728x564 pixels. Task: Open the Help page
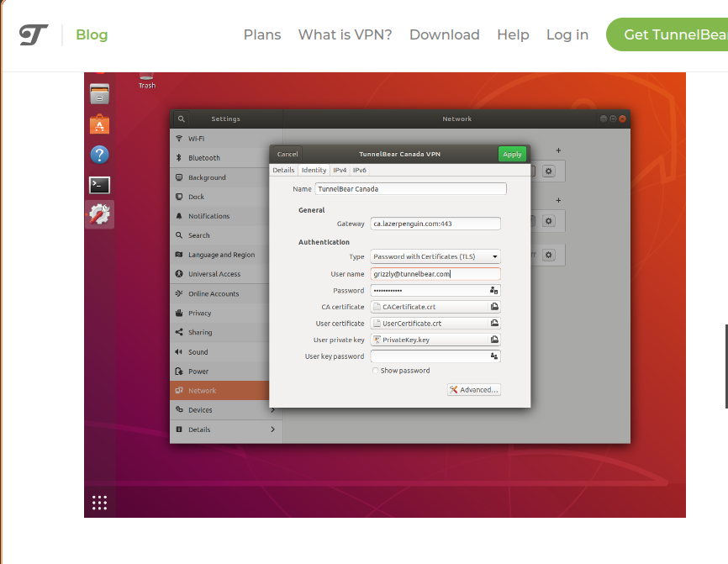(x=513, y=34)
